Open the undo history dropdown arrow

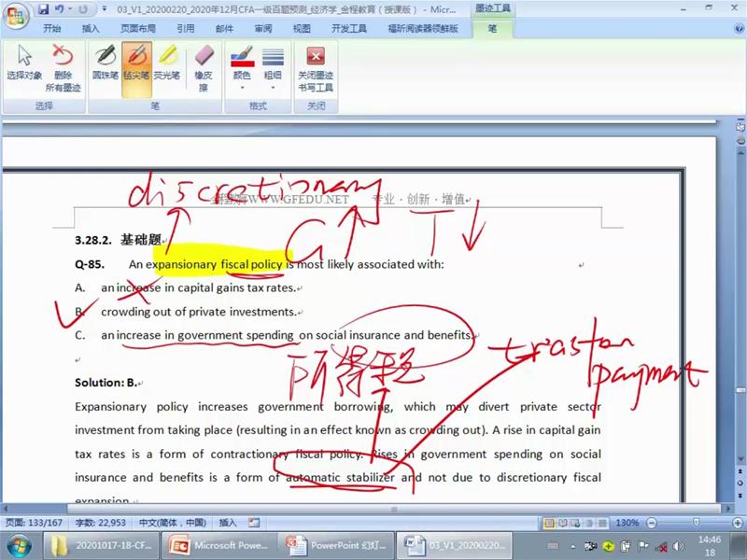pyautogui.click(x=69, y=9)
